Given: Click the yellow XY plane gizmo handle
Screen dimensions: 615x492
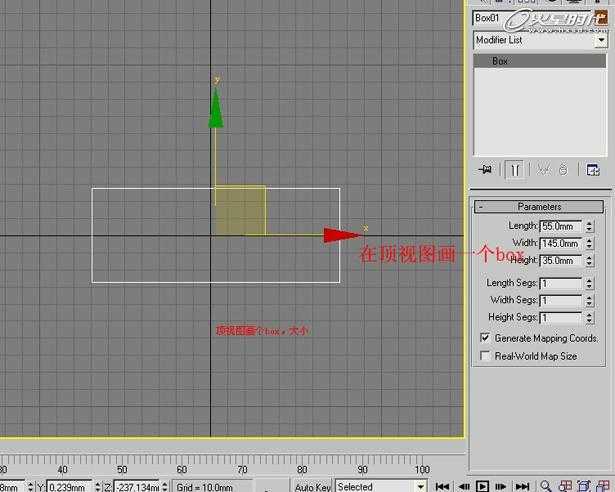Looking at the screenshot, I should (x=240, y=211).
